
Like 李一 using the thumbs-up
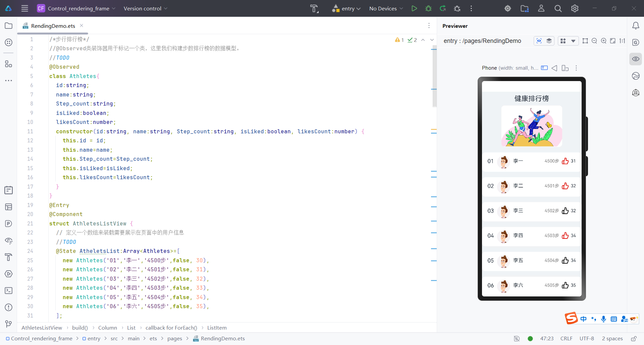coord(565,161)
